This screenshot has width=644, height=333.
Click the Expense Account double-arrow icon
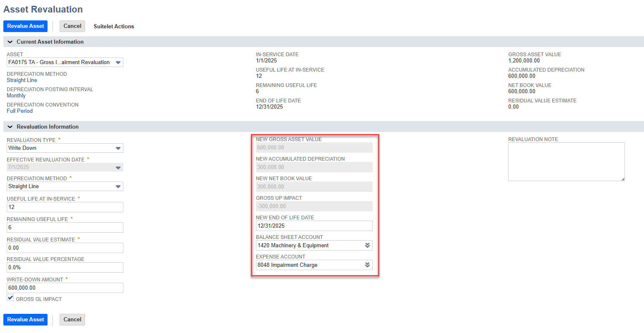click(367, 265)
